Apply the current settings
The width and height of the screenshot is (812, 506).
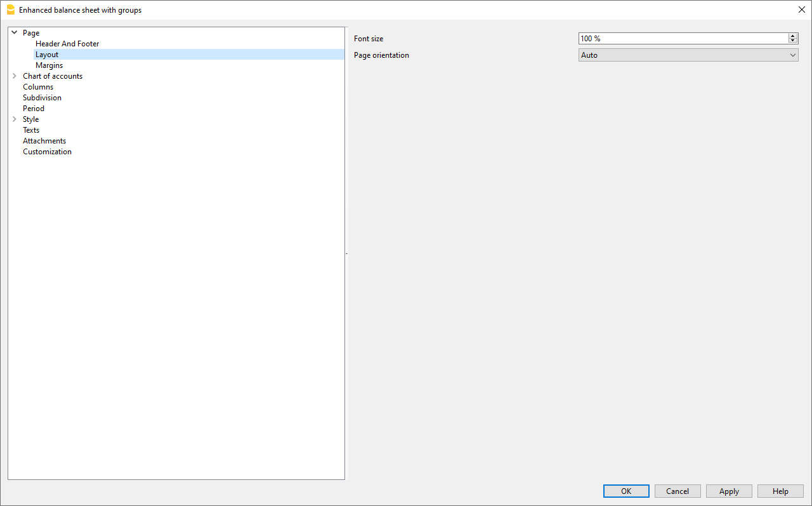[729, 491]
